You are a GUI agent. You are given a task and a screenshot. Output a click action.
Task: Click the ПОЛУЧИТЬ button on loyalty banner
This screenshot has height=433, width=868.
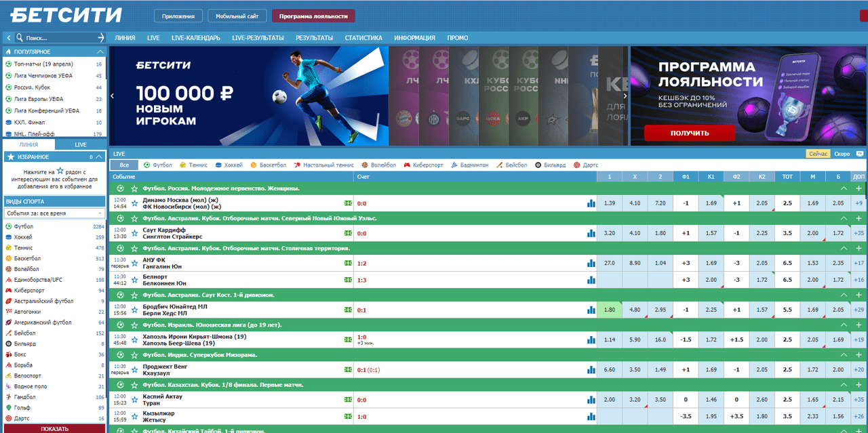[689, 133]
